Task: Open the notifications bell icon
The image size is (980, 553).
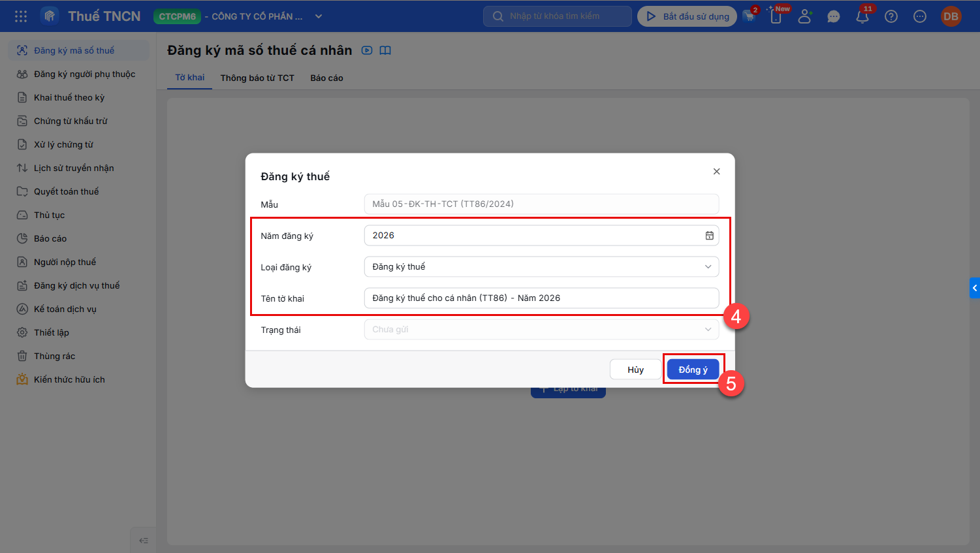Action: coord(862,17)
